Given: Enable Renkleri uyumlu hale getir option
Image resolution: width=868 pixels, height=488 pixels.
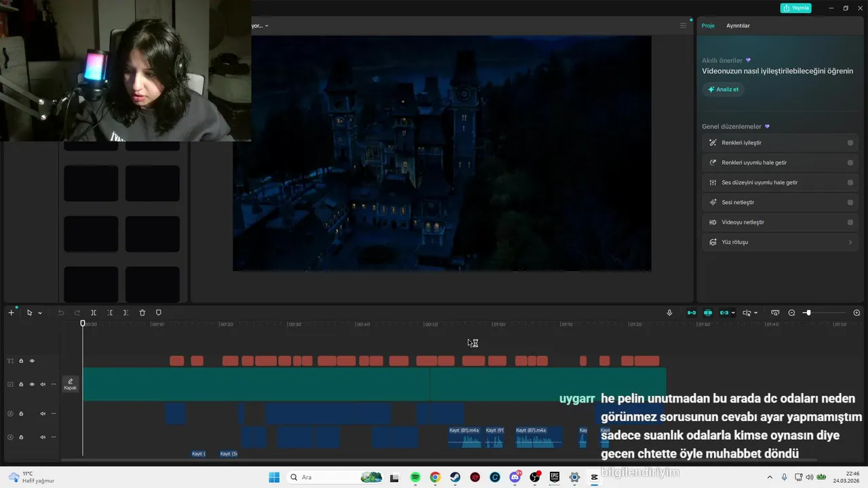Looking at the screenshot, I should point(850,163).
